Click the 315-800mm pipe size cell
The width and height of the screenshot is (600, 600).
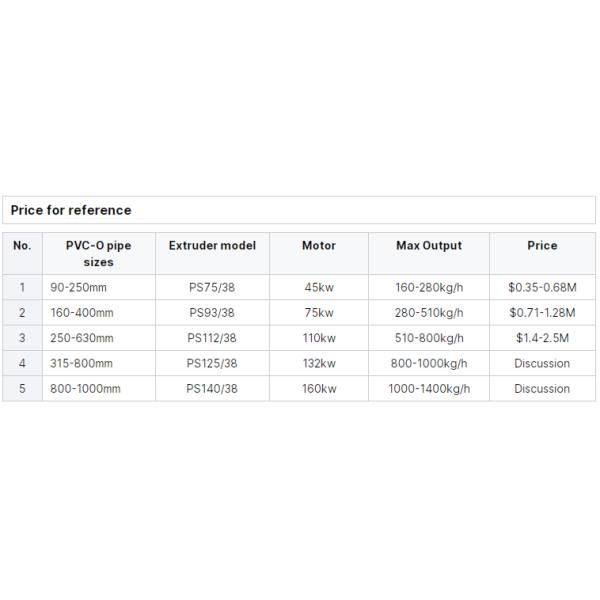point(81,363)
